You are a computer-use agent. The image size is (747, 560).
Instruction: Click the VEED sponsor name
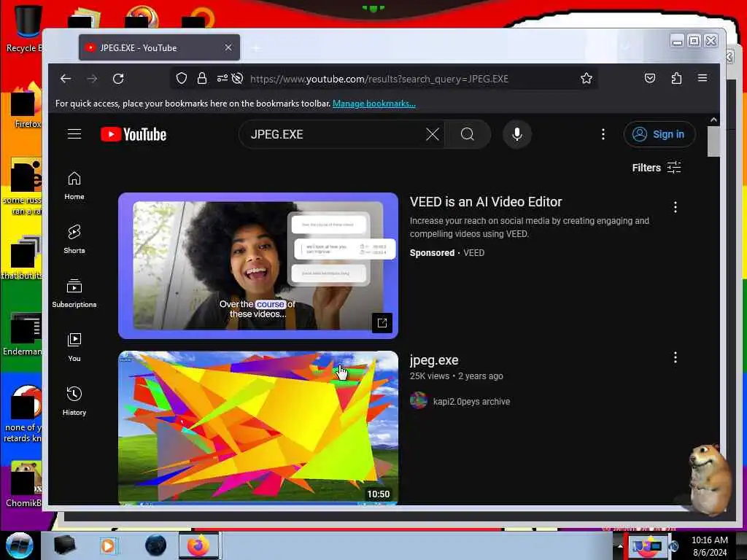[x=474, y=253]
